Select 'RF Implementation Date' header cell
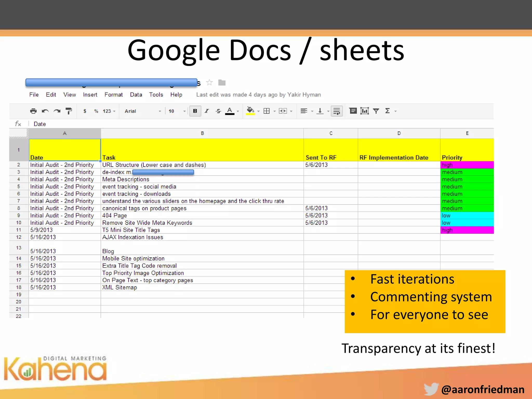 [x=399, y=150]
